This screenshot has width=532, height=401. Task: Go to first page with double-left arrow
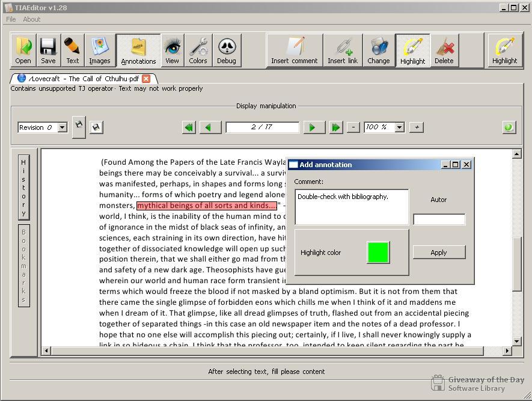tap(189, 127)
